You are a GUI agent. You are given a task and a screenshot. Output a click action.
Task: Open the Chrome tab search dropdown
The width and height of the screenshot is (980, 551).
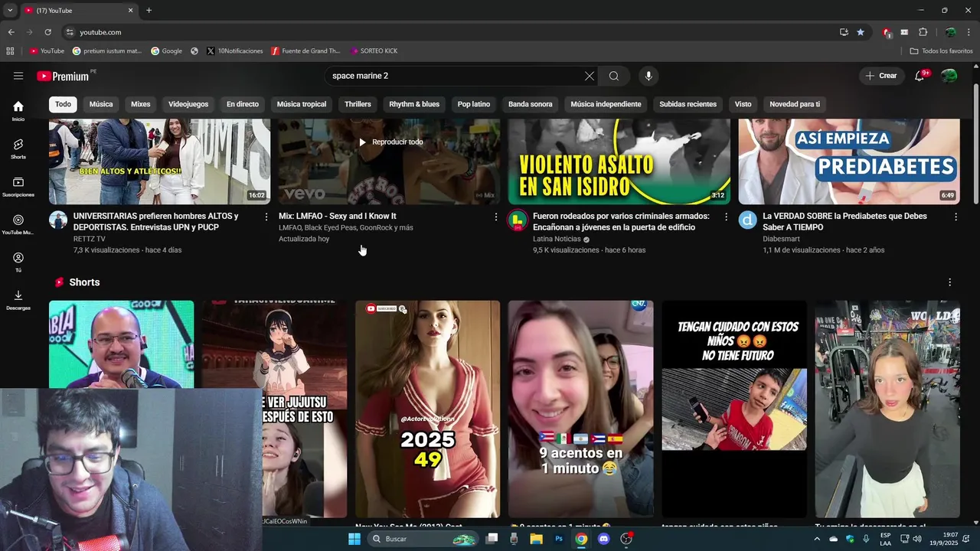10,11
